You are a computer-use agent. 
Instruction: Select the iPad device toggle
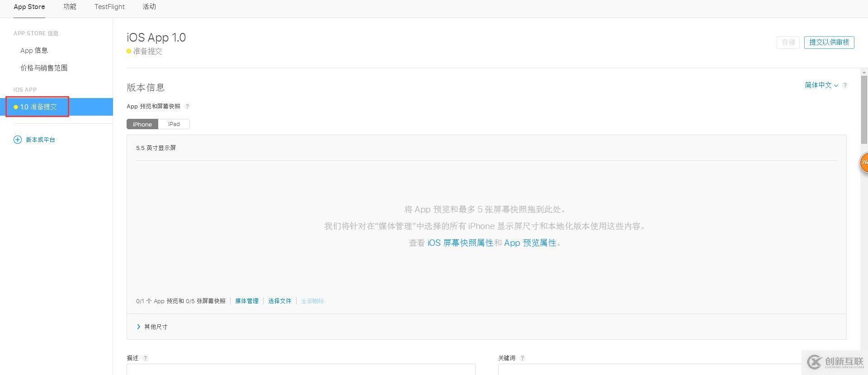(174, 124)
